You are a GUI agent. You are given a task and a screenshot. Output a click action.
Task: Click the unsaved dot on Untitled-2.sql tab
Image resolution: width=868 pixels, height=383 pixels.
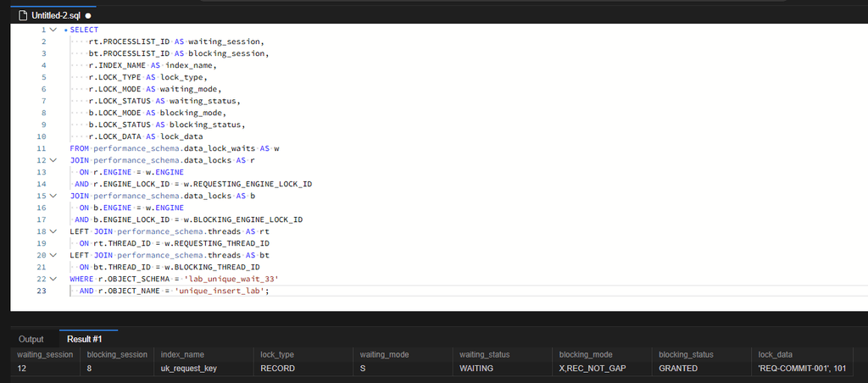pyautogui.click(x=87, y=16)
